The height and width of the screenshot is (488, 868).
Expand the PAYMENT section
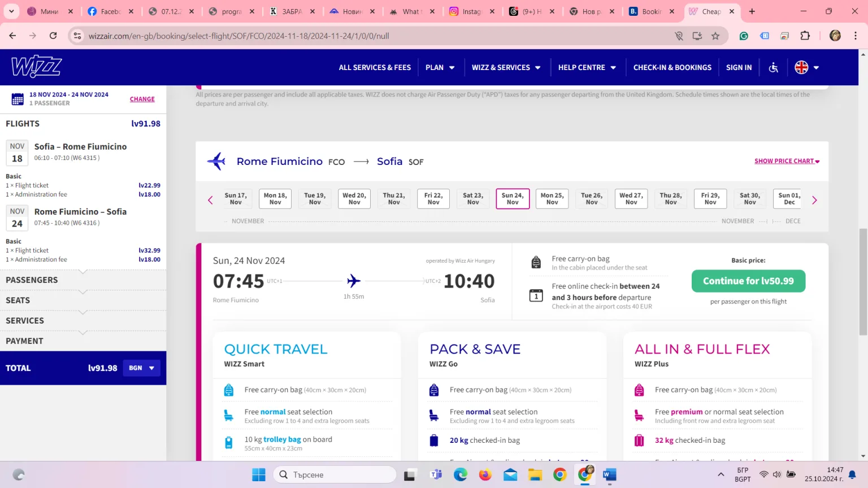coord(83,341)
